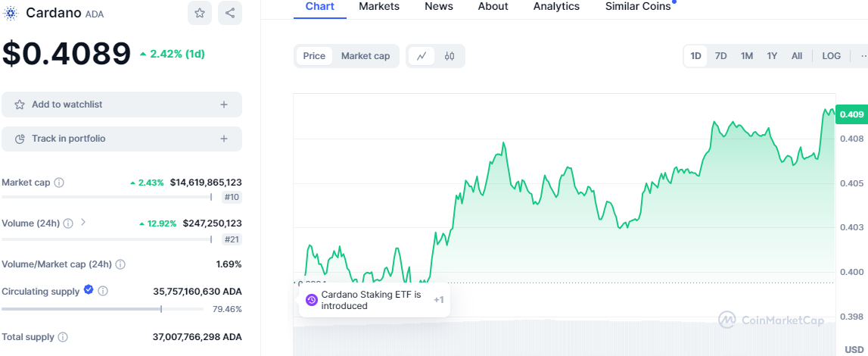Click the 37,007,766,298 ADA total supply

(x=197, y=336)
